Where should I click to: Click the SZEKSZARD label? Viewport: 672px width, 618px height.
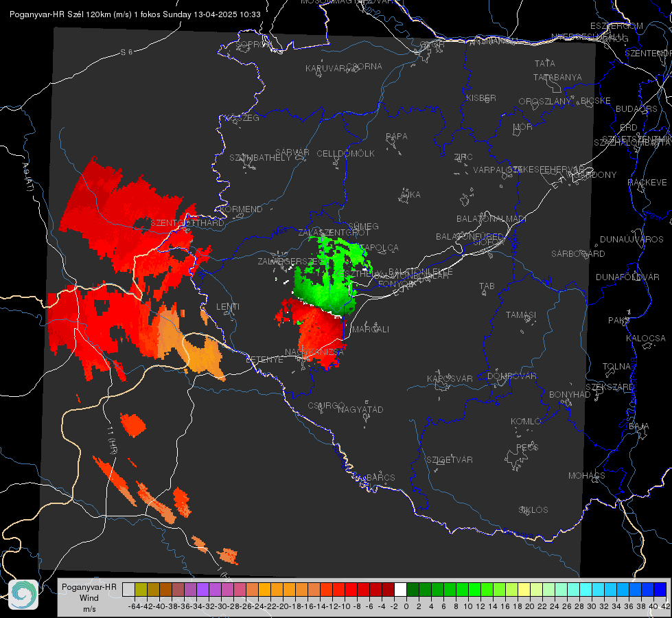(x=610, y=387)
